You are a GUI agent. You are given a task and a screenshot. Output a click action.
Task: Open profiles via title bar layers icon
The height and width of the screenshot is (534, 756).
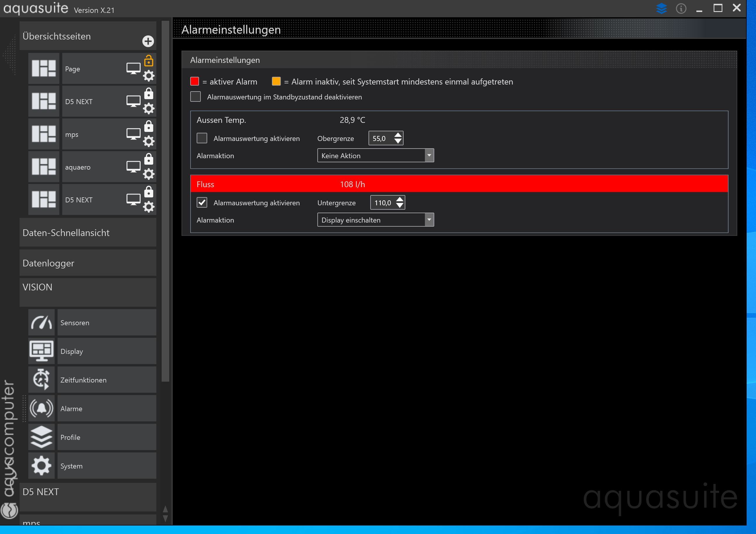(662, 8)
